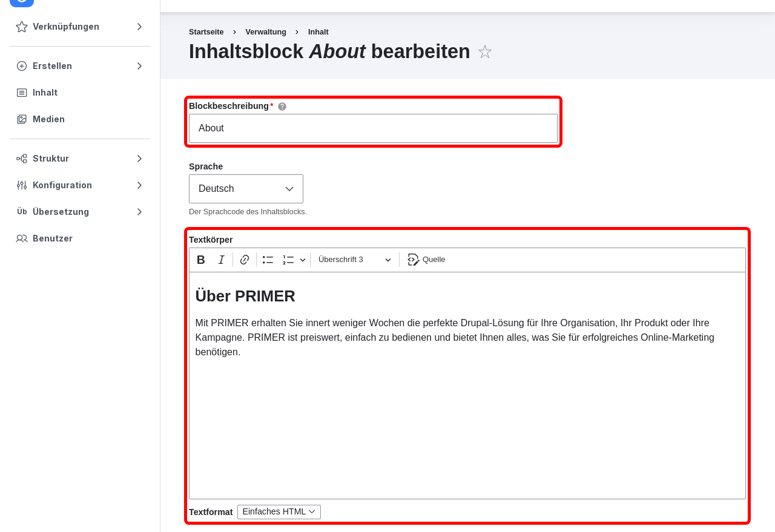Go to Inhalt breadcrumb
The height and width of the screenshot is (532, 775).
point(318,32)
